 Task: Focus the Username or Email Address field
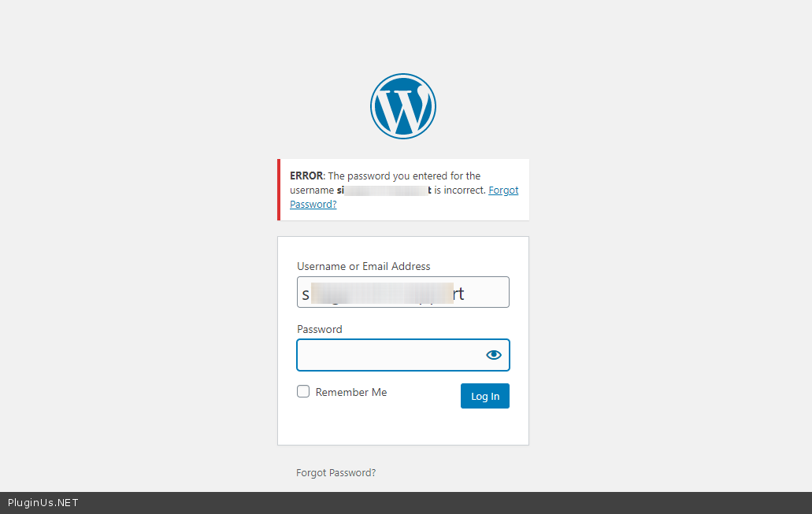click(x=403, y=292)
